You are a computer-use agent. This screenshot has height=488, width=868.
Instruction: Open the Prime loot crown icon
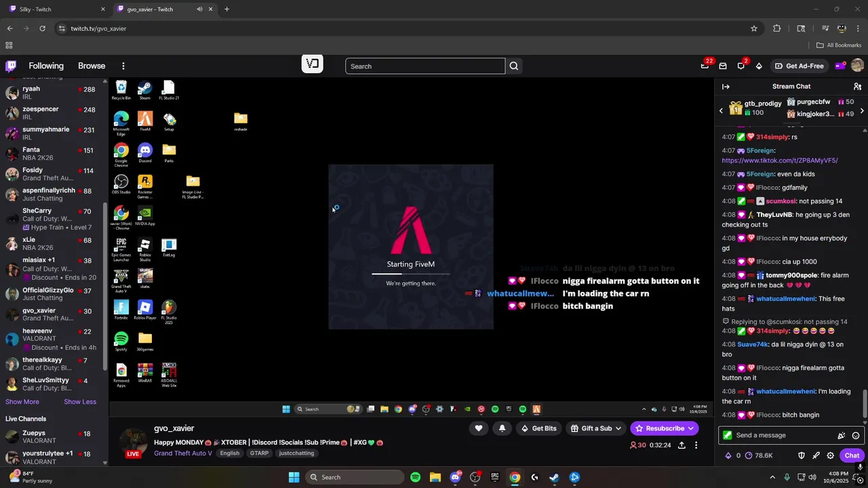(x=705, y=66)
